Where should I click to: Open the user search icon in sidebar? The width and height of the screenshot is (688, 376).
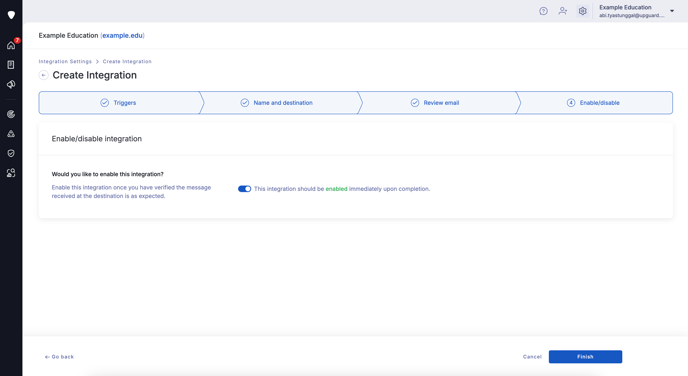point(11,173)
